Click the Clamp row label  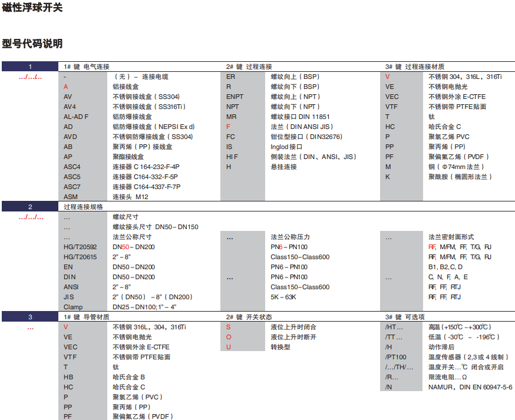point(73,307)
